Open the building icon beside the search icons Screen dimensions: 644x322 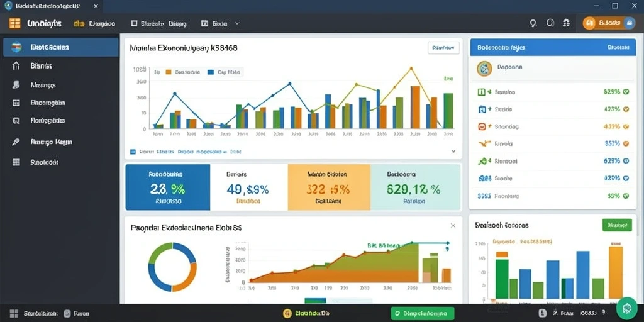point(567,23)
